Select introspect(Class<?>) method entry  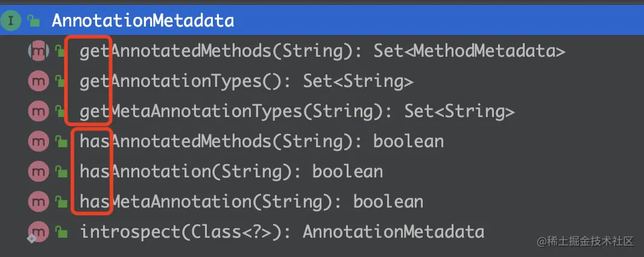[x=282, y=231]
